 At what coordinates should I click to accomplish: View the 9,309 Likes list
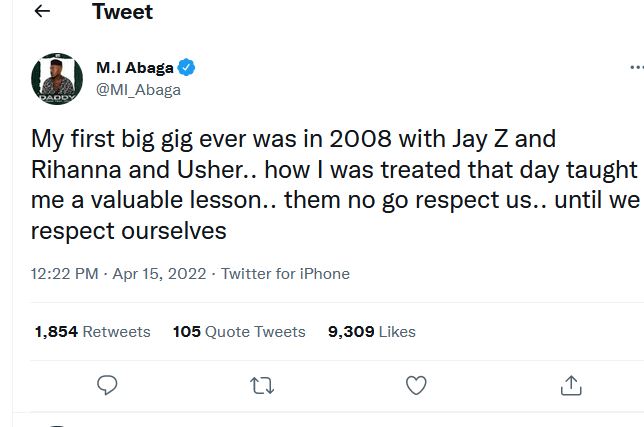click(371, 331)
